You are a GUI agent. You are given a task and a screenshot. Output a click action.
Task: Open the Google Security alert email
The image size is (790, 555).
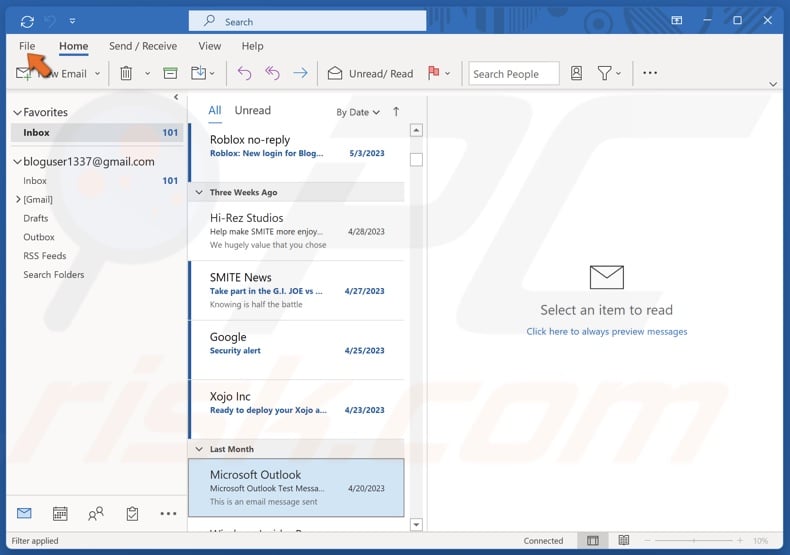[x=297, y=350]
